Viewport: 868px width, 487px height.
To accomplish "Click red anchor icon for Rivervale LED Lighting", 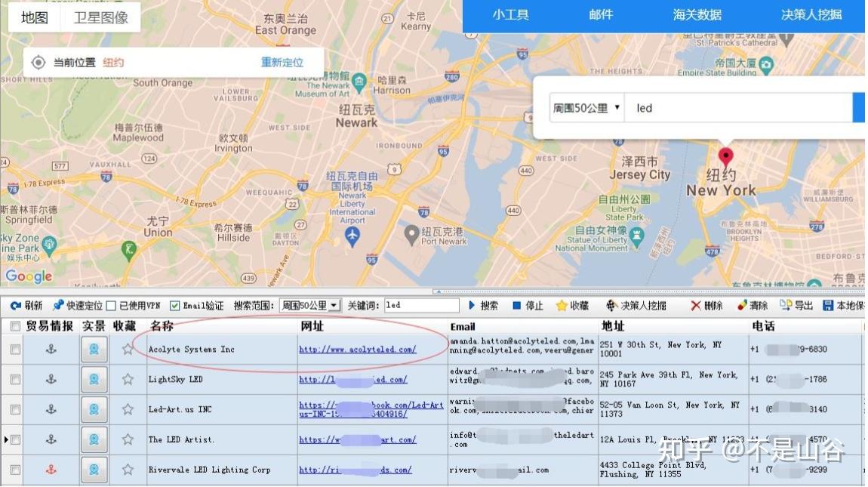I will (x=51, y=470).
